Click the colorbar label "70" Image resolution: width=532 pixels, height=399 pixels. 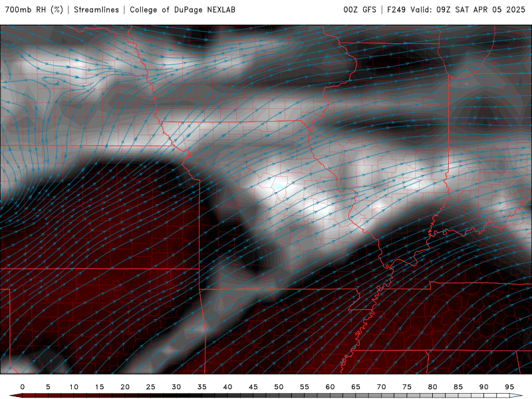(381, 387)
